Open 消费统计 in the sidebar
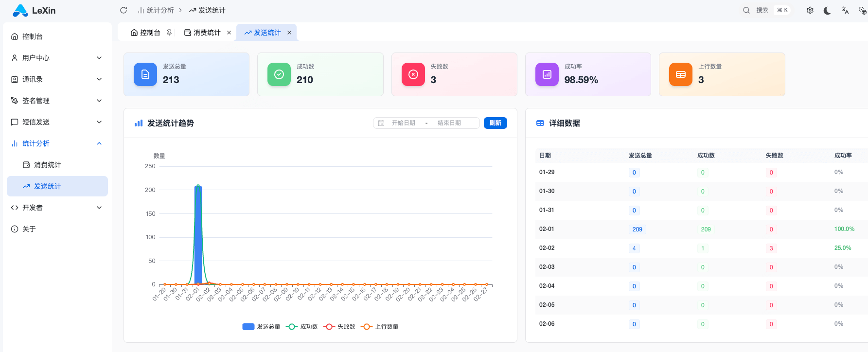The image size is (868, 352). [57, 165]
